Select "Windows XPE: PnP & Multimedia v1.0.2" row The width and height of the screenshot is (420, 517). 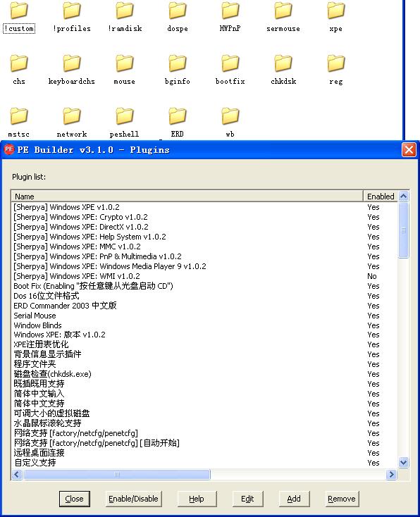pos(204,256)
